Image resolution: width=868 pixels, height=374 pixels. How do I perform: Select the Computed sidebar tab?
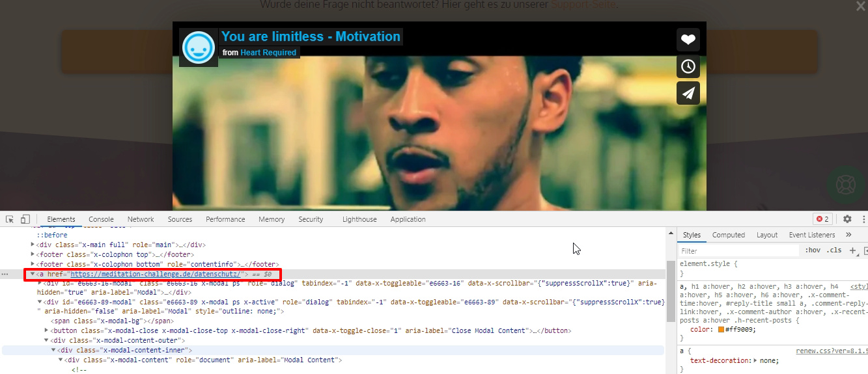728,235
